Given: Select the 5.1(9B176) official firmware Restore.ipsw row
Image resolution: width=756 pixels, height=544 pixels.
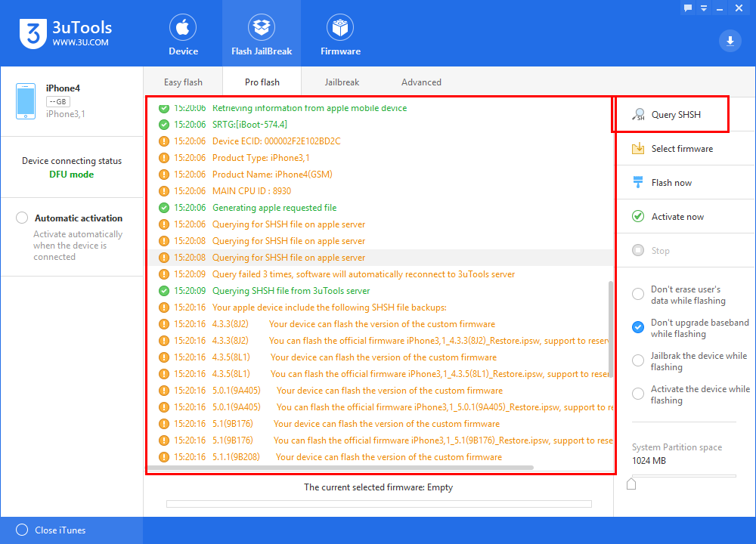Looking at the screenshot, I should pos(380,440).
